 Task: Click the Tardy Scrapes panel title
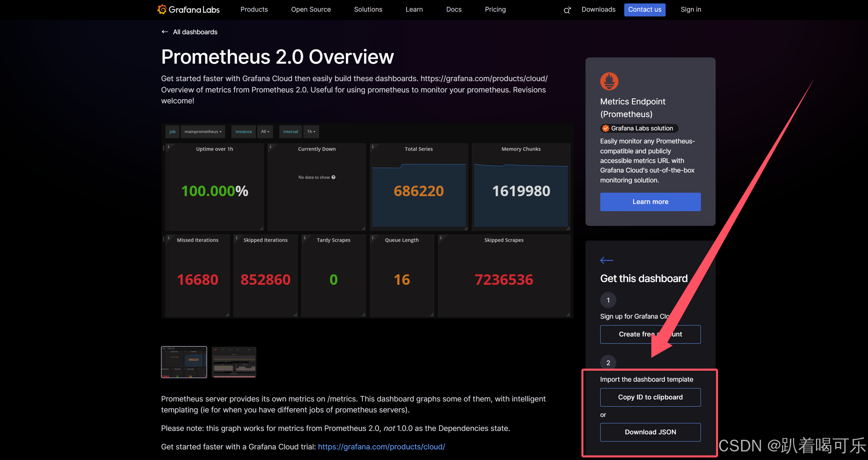(x=334, y=240)
